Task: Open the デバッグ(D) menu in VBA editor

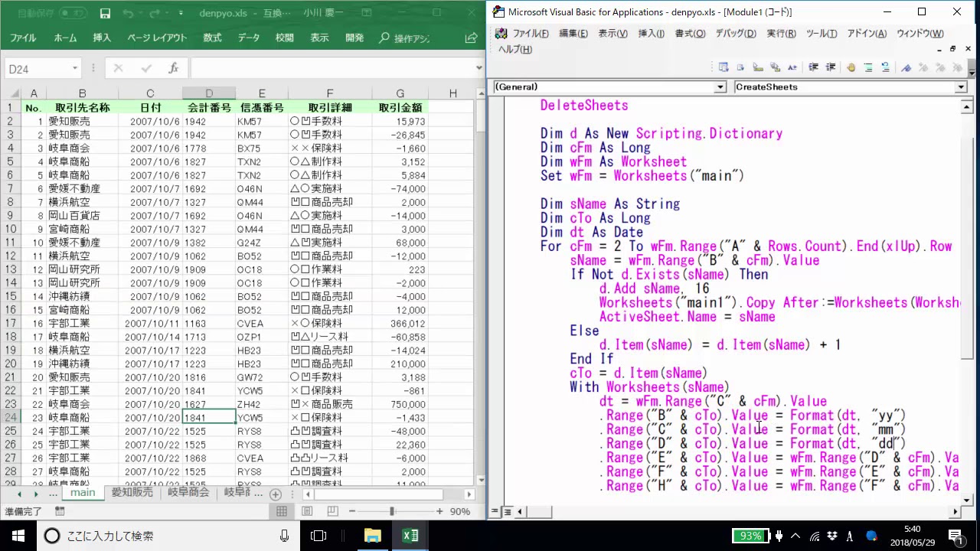Action: 735,34
